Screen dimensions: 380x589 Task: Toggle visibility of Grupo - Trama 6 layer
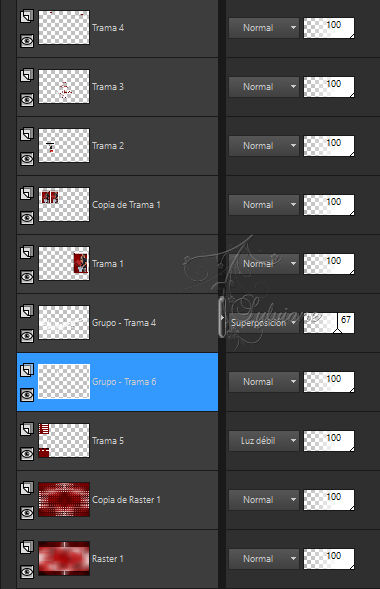coord(27,395)
